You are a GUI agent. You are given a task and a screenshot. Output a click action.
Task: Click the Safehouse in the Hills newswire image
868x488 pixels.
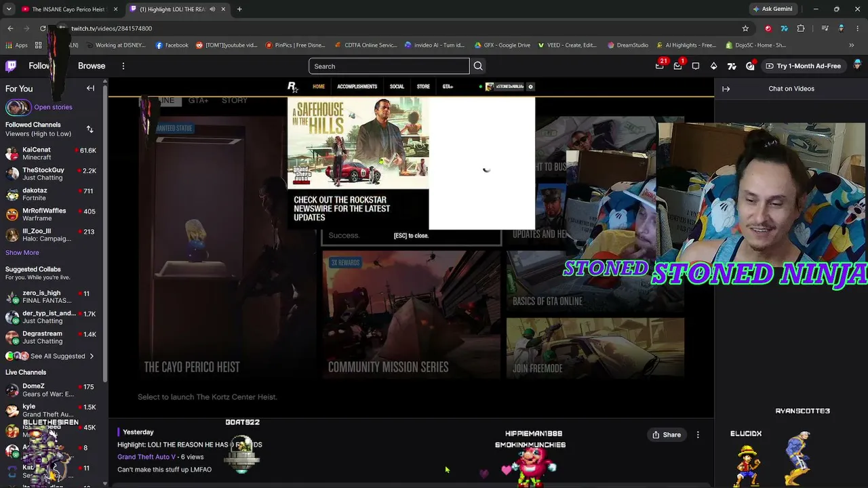pyautogui.click(x=358, y=142)
